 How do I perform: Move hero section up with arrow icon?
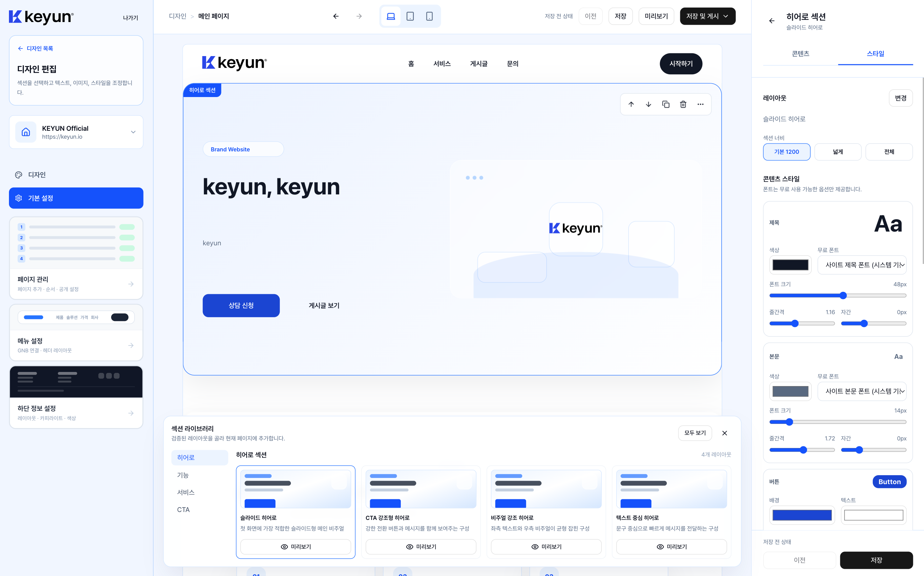click(631, 104)
